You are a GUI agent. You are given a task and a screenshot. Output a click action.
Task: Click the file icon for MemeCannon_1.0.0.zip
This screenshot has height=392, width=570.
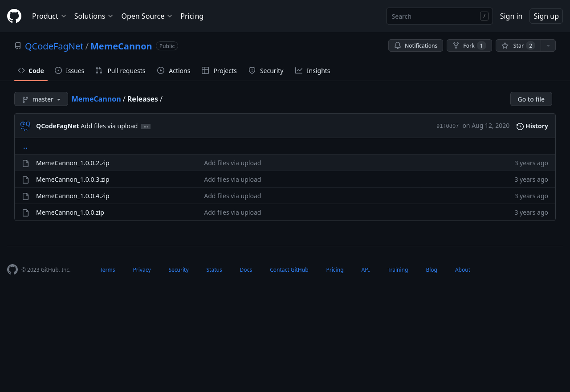point(26,212)
